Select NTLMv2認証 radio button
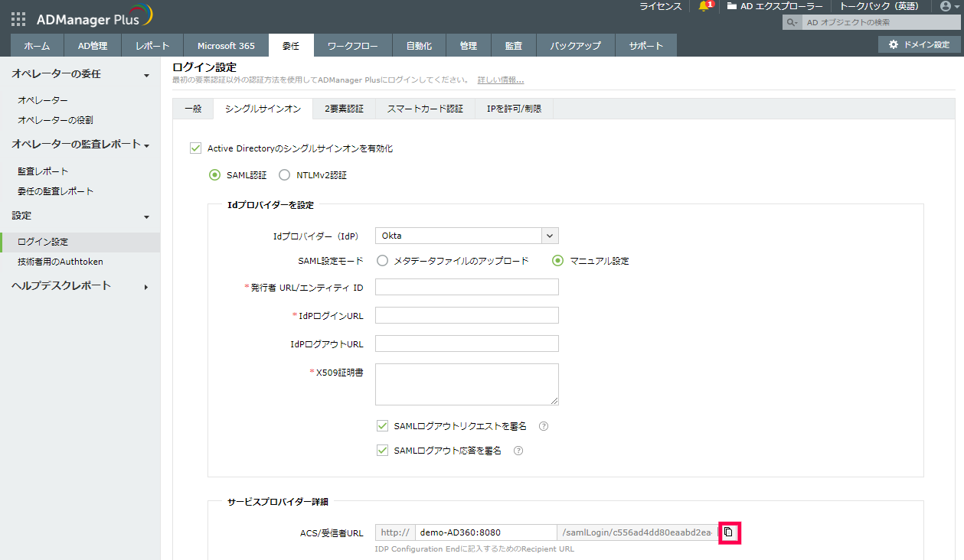 [284, 175]
